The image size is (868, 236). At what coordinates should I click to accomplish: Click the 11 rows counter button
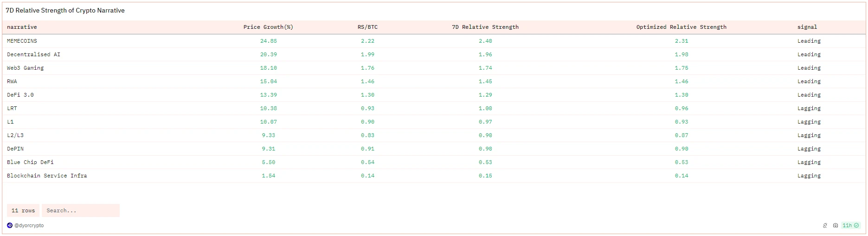click(x=23, y=210)
